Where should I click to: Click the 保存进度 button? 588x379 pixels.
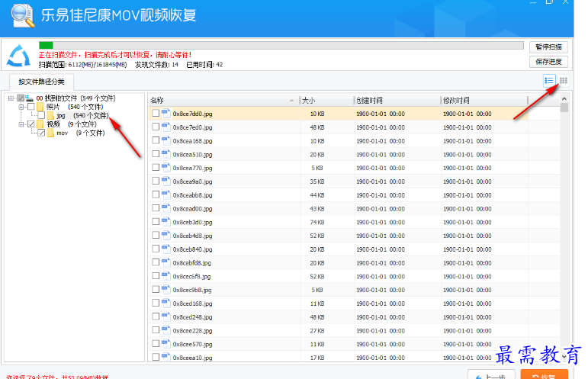[548, 62]
